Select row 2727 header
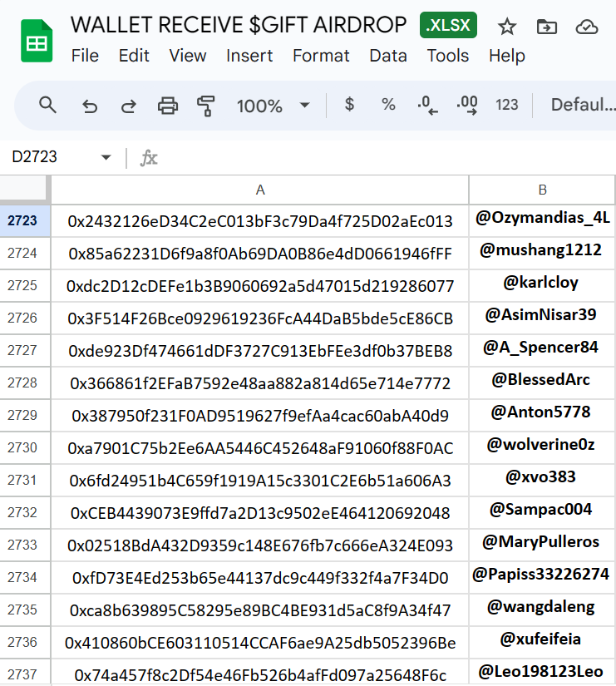This screenshot has height=686, width=616. pos(26,350)
